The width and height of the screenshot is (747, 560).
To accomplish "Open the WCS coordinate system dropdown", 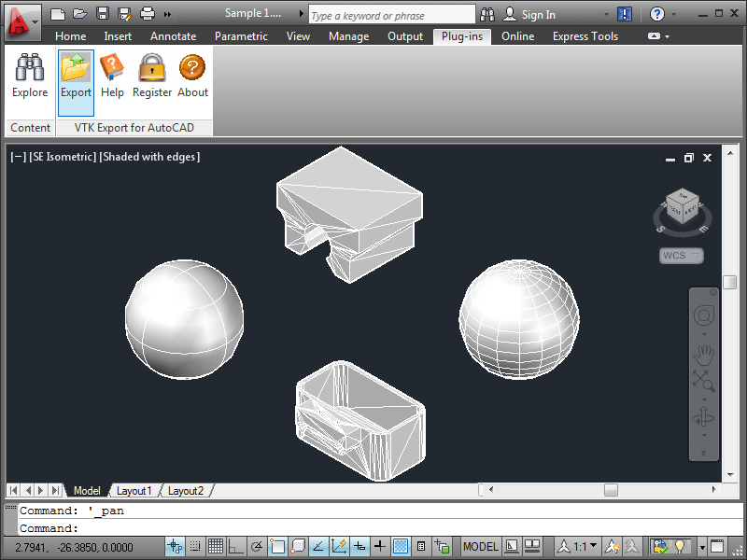I will [x=682, y=256].
